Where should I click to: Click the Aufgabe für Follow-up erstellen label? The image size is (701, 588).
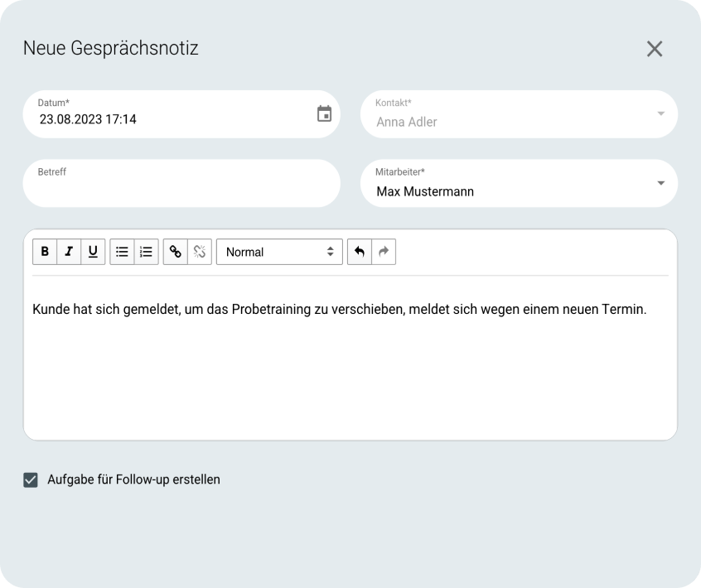(133, 480)
